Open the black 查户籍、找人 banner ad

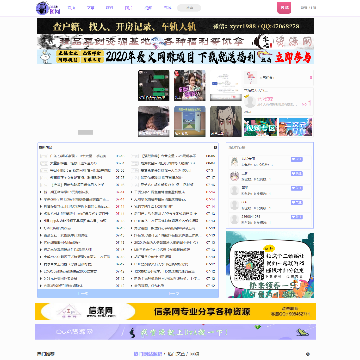(175, 26)
